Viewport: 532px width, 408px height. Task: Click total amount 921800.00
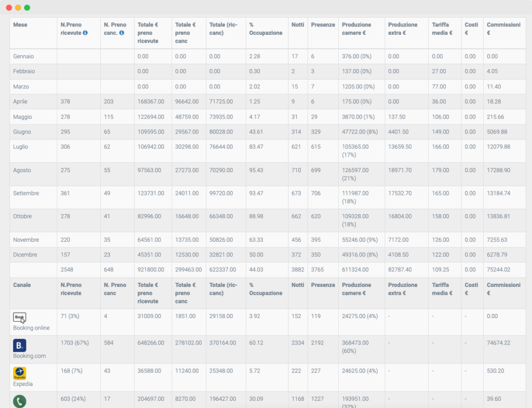point(151,270)
